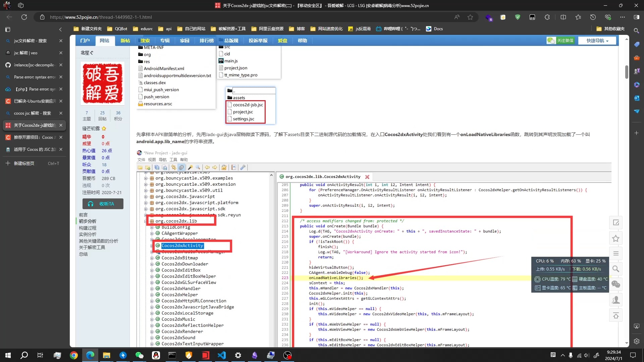
Task: Click floating star favorite thread icon
Action: pos(615,238)
